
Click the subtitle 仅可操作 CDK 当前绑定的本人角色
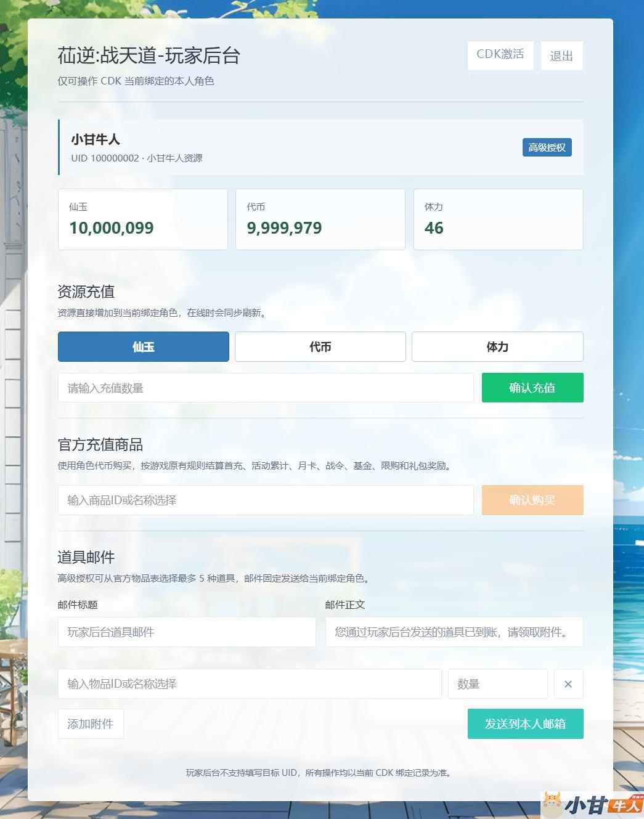136,81
